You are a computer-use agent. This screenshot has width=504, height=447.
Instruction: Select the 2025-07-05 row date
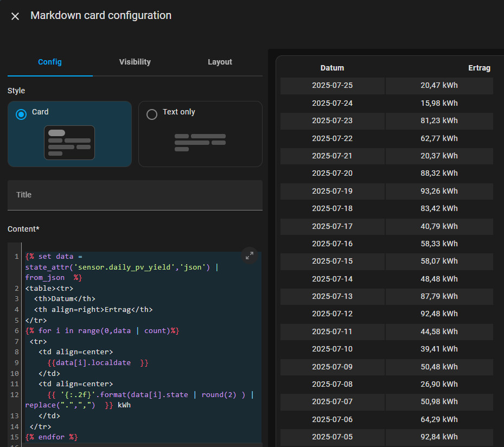332,437
